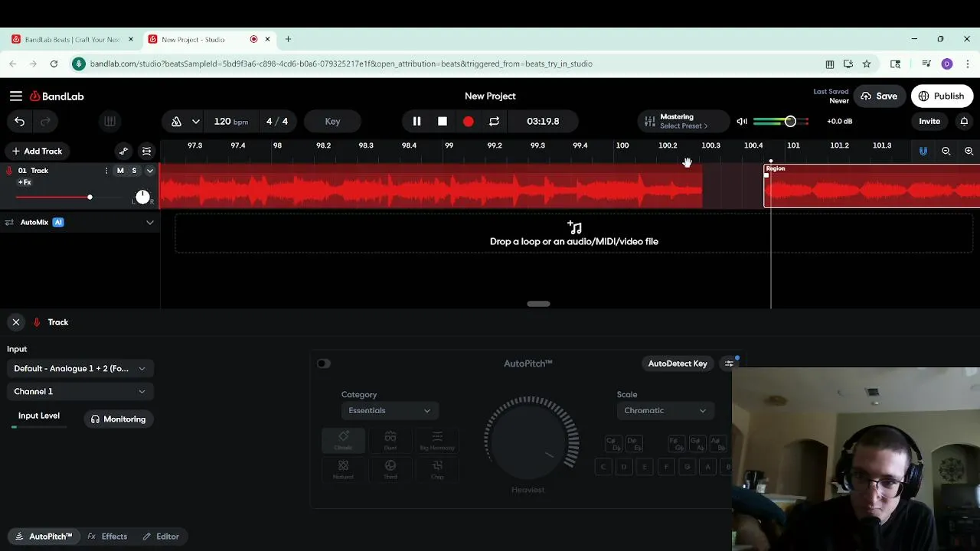Viewport: 980px width, 551px height.
Task: Toggle cycle loop mode
Action: click(494, 121)
